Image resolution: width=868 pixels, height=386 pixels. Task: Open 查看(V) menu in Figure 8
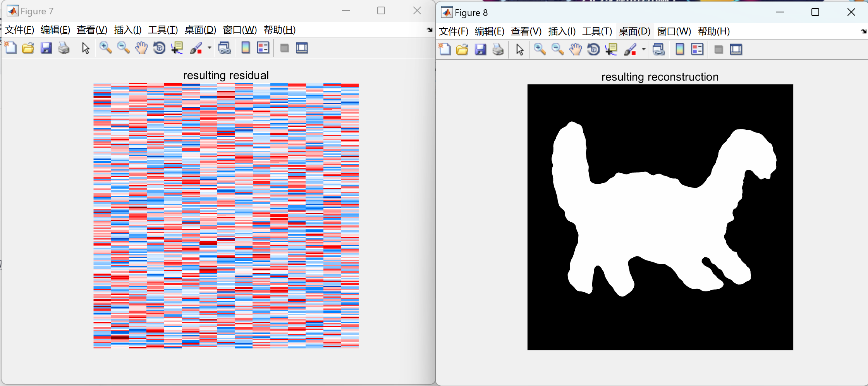point(526,31)
